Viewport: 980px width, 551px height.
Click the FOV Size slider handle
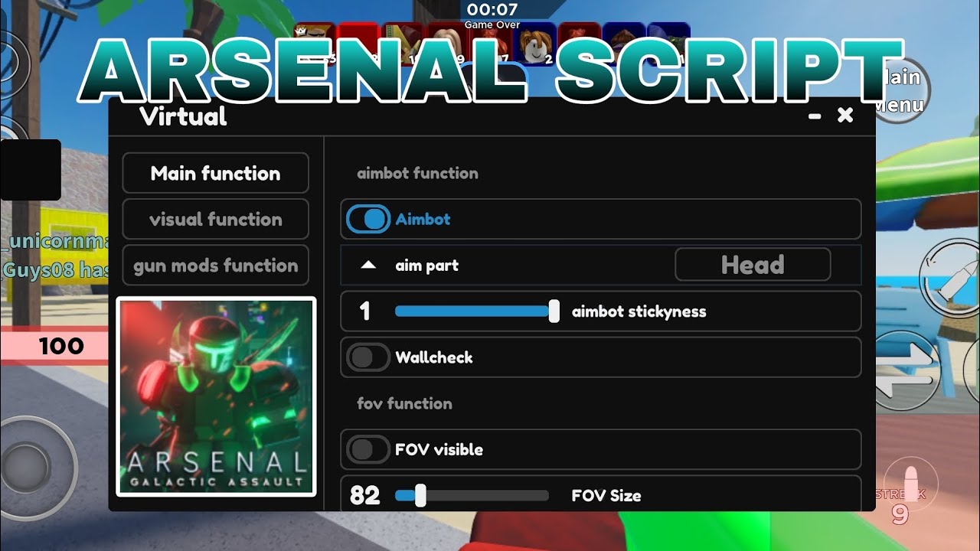coord(420,495)
